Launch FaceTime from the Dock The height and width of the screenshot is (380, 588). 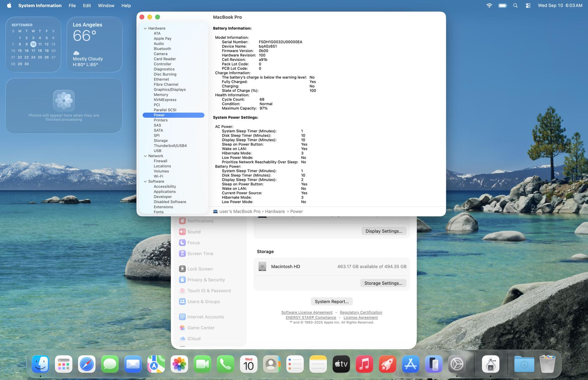coord(202,364)
